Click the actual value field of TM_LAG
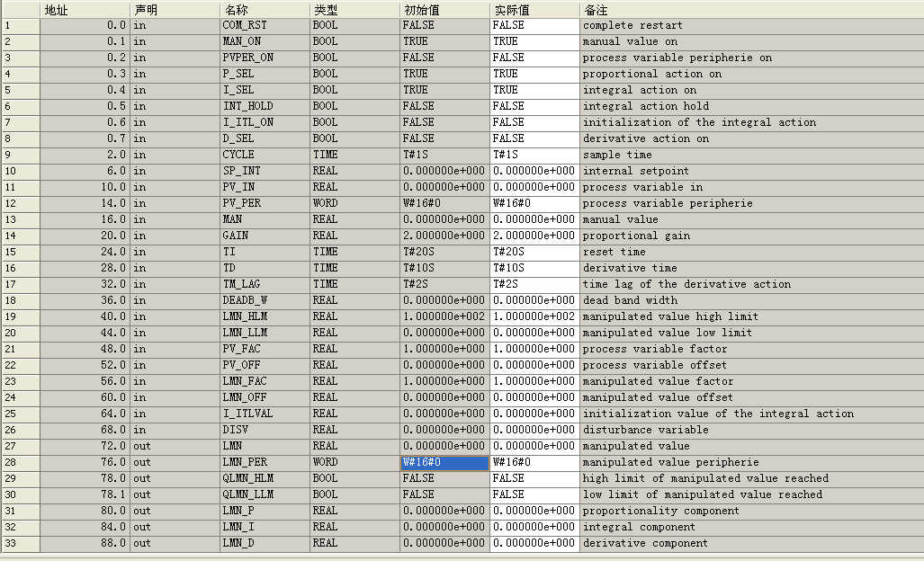Screen dimensions: 924x561 [534, 284]
